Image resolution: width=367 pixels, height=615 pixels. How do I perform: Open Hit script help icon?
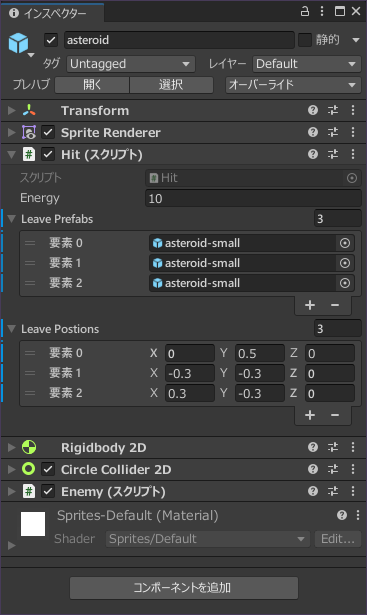[x=313, y=154]
